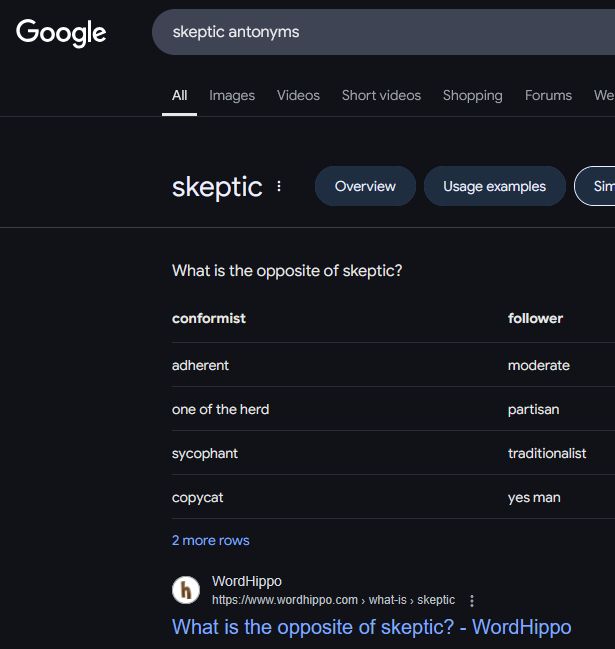The width and height of the screenshot is (615, 649).
Task: Select the All results tab
Action: (179, 96)
